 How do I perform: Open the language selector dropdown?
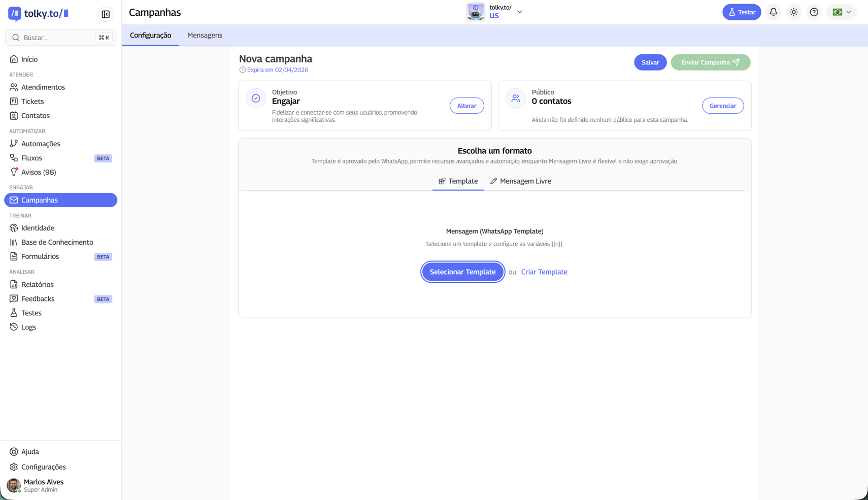841,12
